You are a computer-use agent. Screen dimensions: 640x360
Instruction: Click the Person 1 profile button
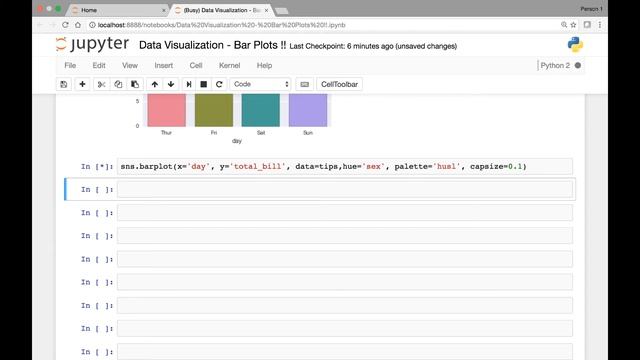tap(591, 9)
